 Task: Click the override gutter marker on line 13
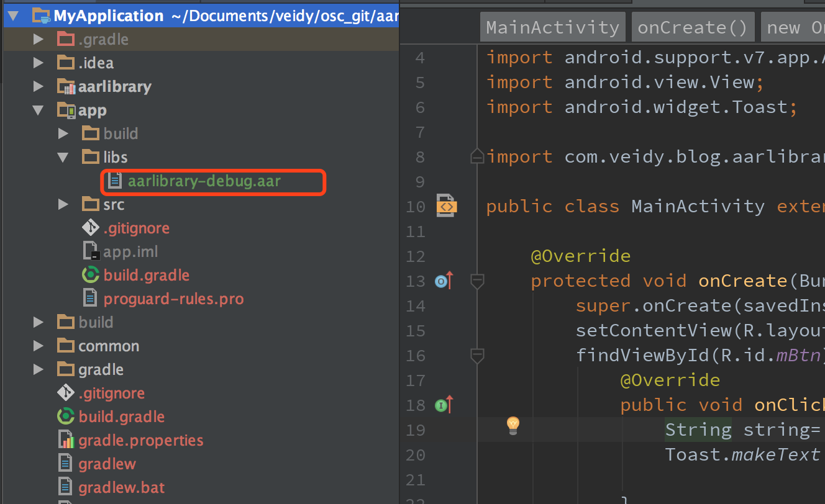[444, 281]
